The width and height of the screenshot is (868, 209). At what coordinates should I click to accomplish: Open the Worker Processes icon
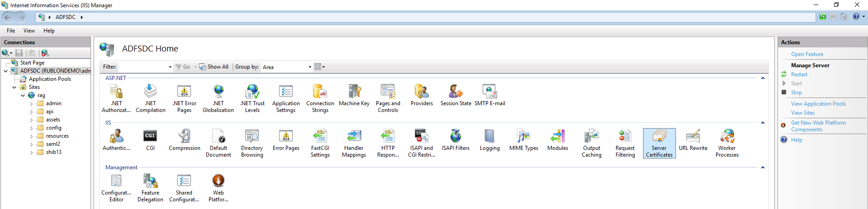pyautogui.click(x=727, y=142)
